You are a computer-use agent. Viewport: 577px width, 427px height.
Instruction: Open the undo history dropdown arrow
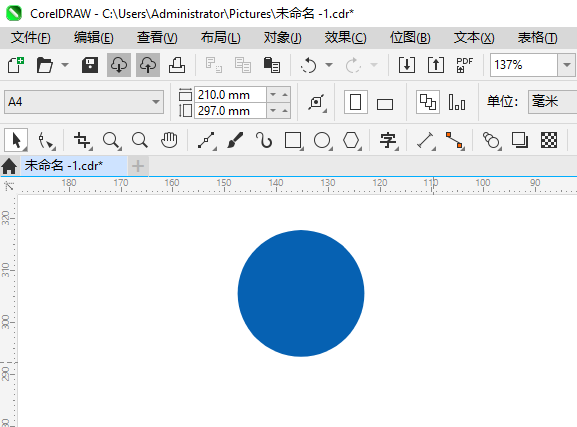[329, 65]
